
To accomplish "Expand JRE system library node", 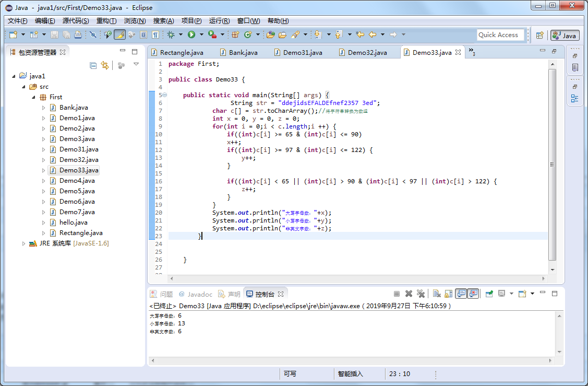I will coord(23,244).
